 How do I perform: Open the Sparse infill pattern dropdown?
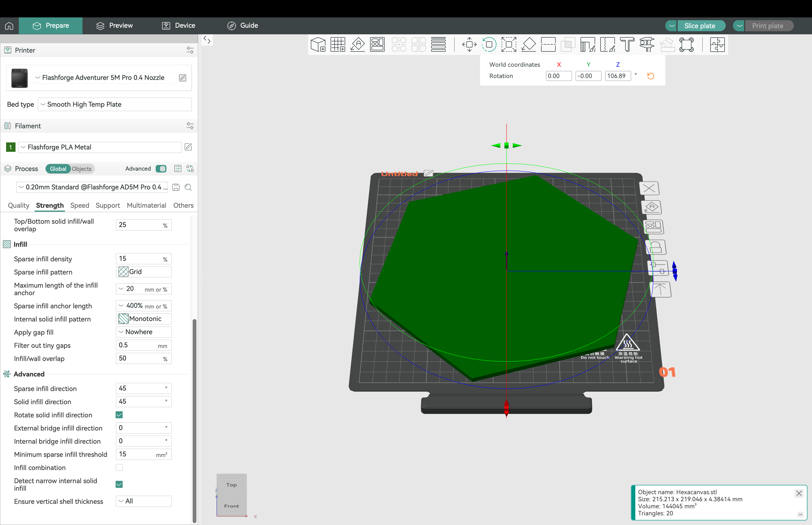(x=144, y=272)
